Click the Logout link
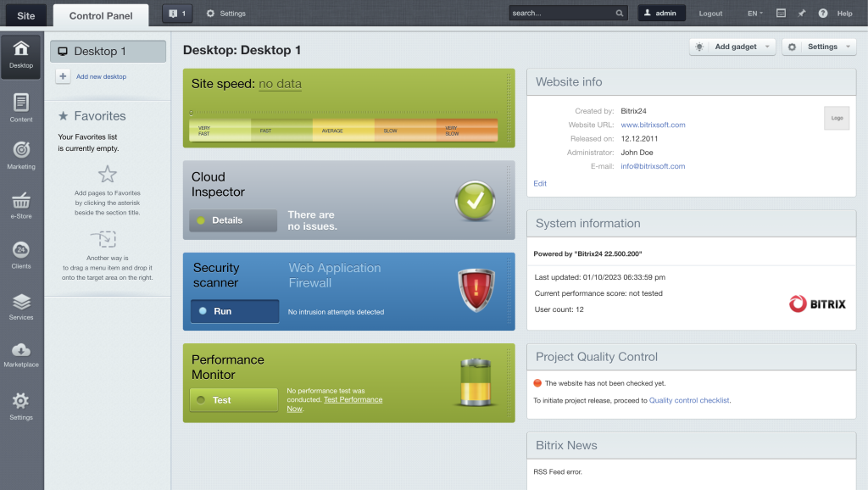 point(710,14)
